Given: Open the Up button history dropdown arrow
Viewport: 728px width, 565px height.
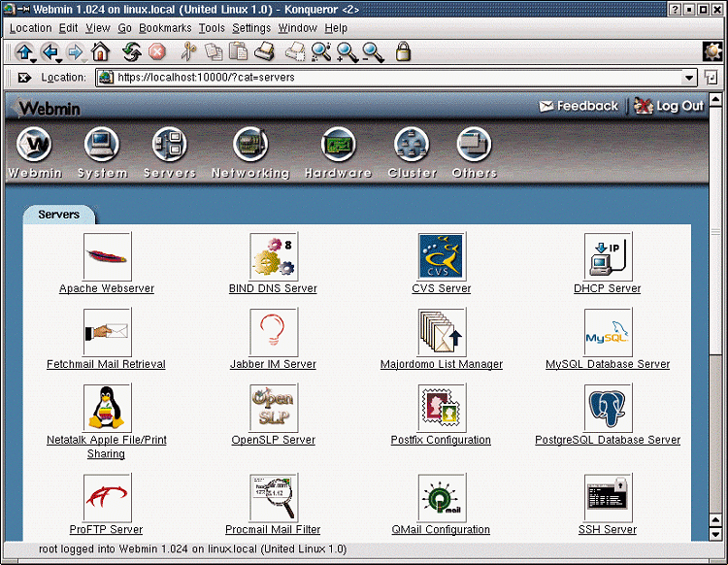Looking at the screenshot, I should (33, 60).
